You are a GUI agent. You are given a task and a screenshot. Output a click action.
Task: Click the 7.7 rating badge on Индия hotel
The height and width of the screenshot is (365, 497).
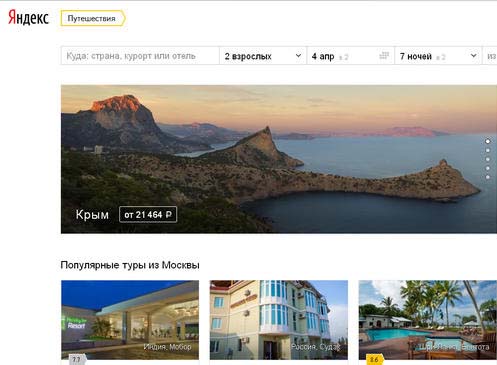tap(77, 360)
